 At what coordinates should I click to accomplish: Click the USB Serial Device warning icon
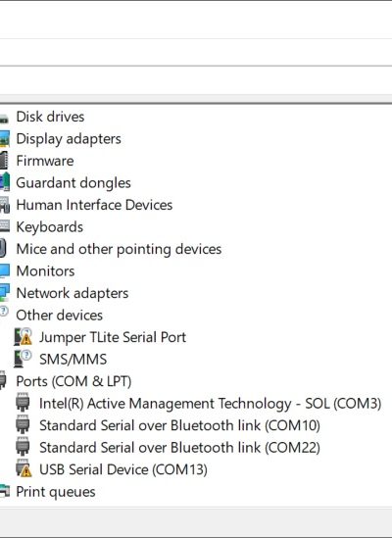coord(24,469)
